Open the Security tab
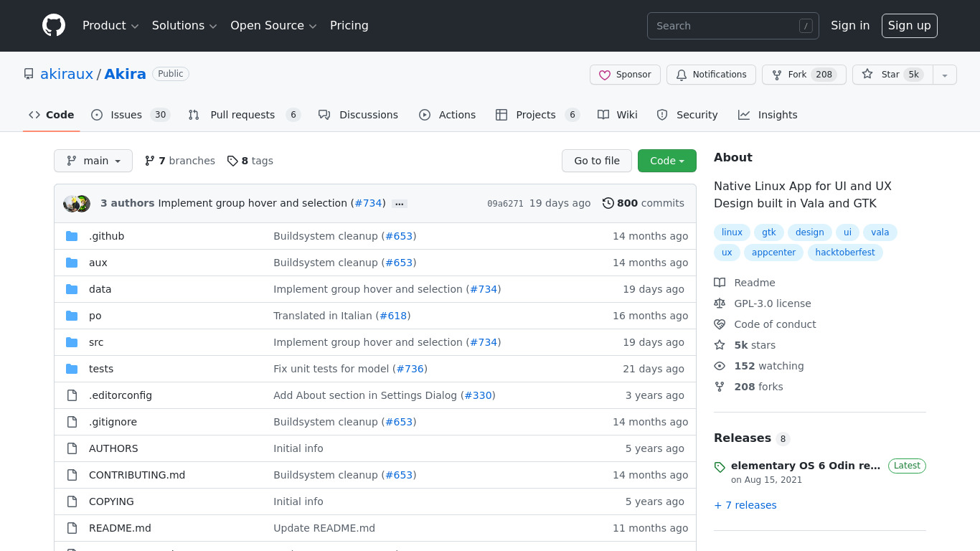The height and width of the screenshot is (551, 980). 687,115
